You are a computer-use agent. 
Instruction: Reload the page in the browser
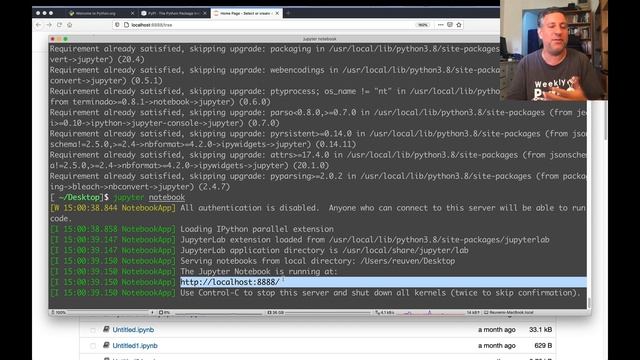click(x=60, y=25)
